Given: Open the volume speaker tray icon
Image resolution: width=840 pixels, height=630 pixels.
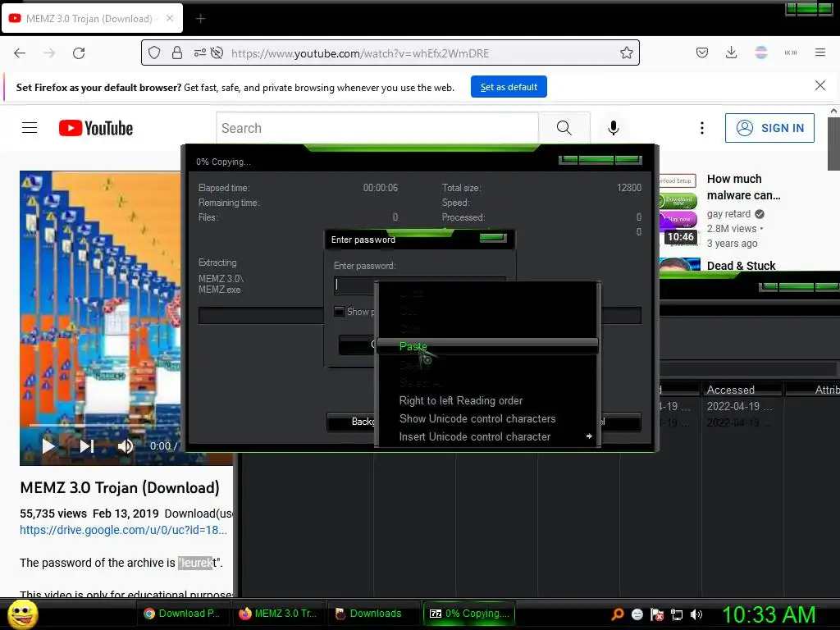Looking at the screenshot, I should pos(696,614).
